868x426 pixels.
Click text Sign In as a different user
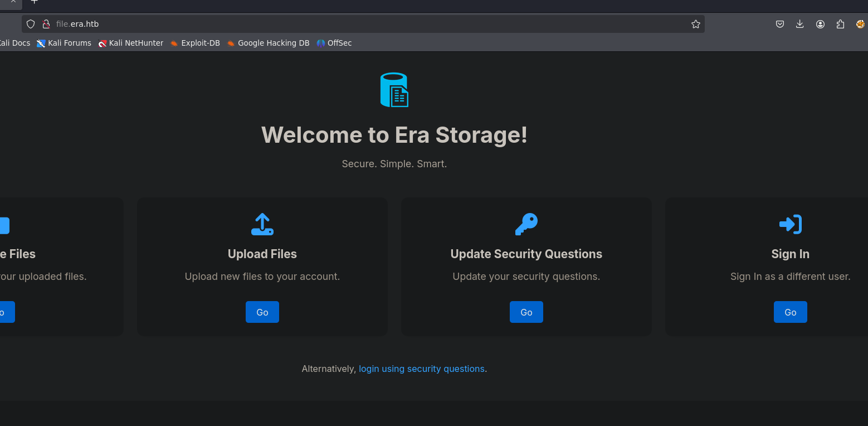pos(791,277)
